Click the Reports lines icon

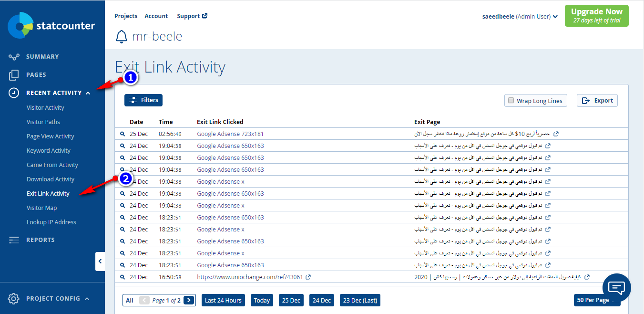click(14, 240)
